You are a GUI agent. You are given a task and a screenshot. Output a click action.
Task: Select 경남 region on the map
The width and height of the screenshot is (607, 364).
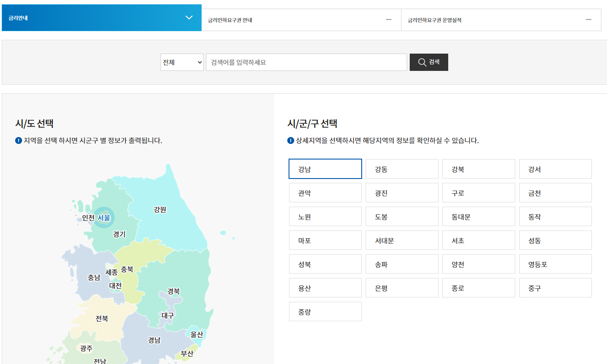(x=154, y=340)
